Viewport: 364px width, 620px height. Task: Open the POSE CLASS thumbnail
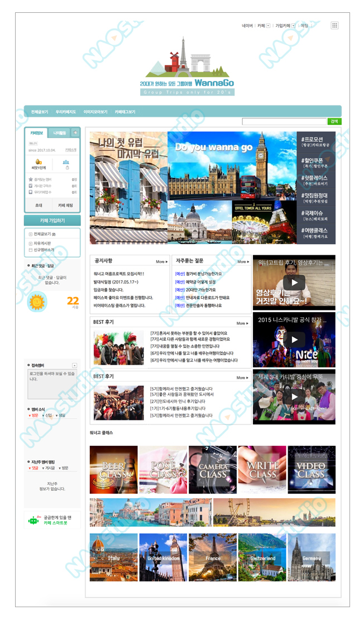[x=163, y=470]
